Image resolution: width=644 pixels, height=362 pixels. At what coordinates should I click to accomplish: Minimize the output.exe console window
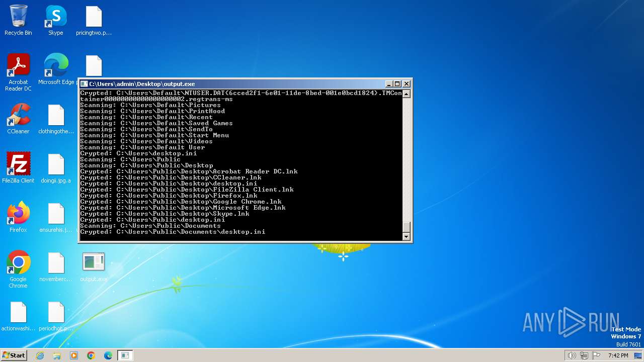point(389,84)
